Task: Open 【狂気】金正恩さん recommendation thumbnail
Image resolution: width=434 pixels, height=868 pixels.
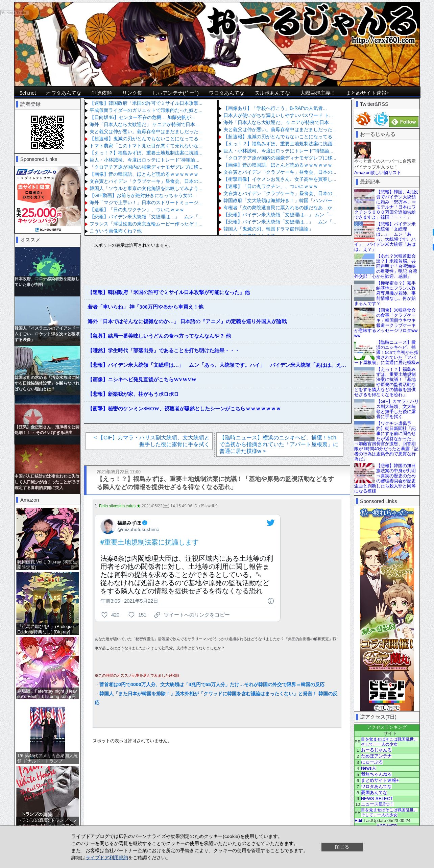Action: click(47, 420)
